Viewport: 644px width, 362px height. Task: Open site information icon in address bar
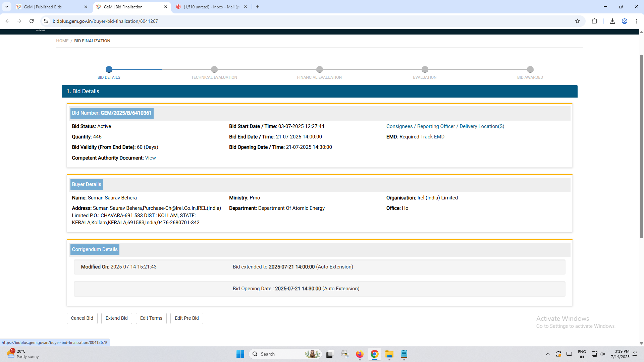click(46, 21)
